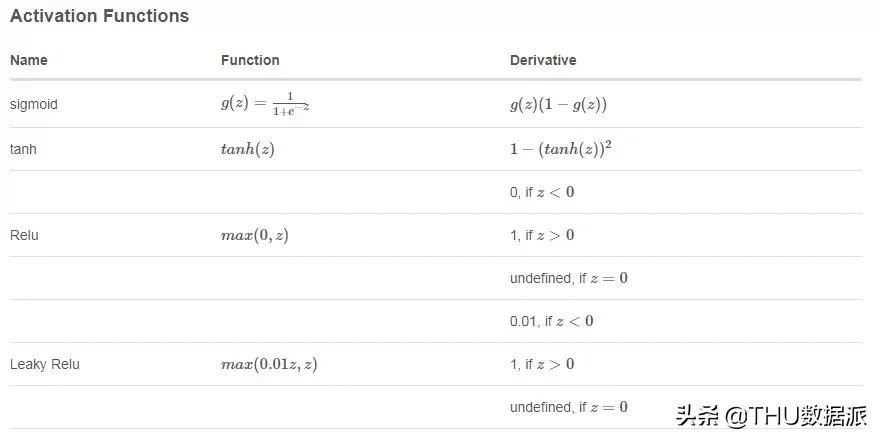Click the 1 − (tanh(z))² derivative
This screenshot has width=879, height=440.
pyautogui.click(x=561, y=148)
